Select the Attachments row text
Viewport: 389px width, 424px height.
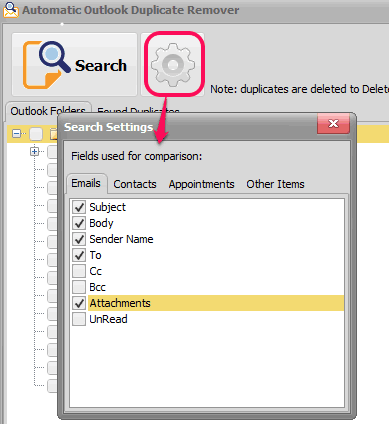click(x=120, y=303)
